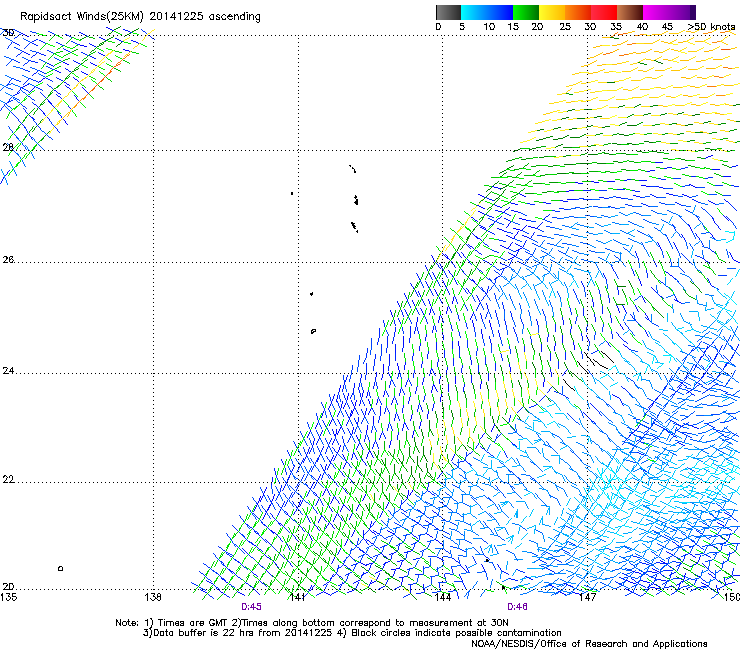Click the red 30-35 knots legend segment

604,12
